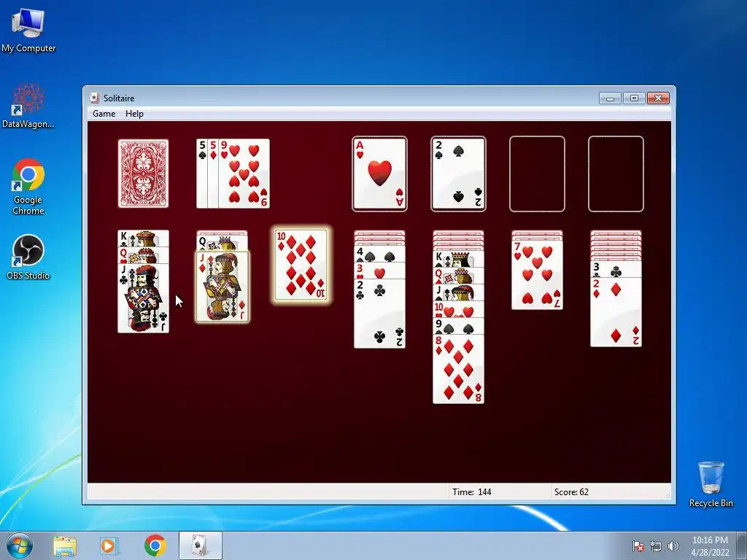This screenshot has width=747, height=560.
Task: Select the Ace of hearts foundation pile
Action: 379,174
